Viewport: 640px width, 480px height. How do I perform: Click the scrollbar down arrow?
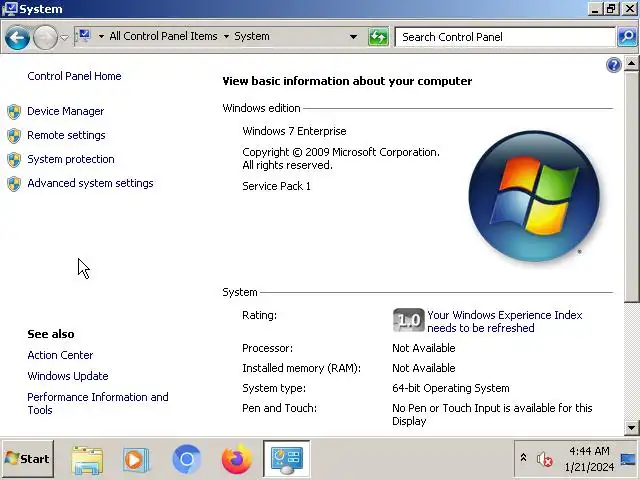click(631, 428)
